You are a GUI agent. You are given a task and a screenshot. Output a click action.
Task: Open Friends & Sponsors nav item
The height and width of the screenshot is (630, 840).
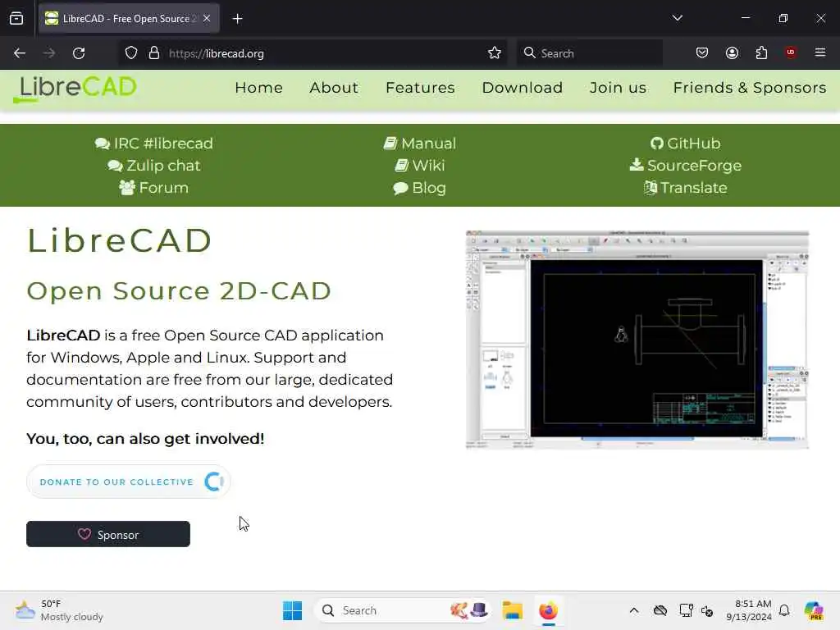point(750,87)
